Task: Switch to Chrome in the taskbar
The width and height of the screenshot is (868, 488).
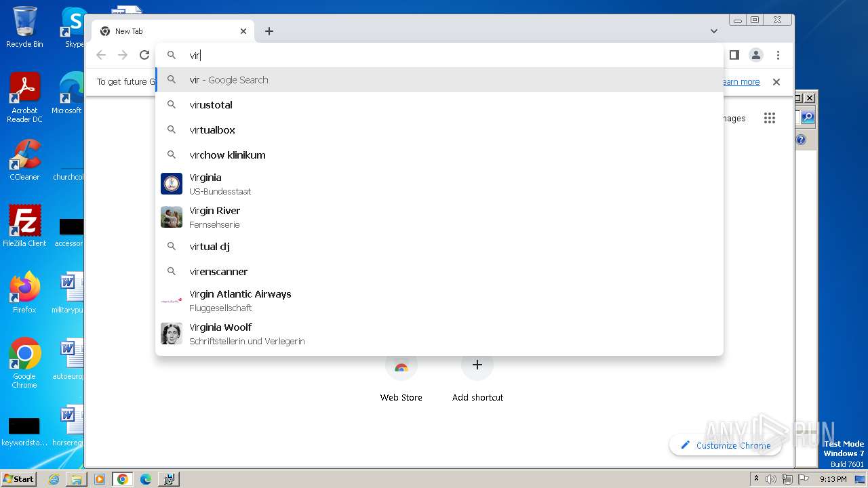Action: tap(123, 479)
